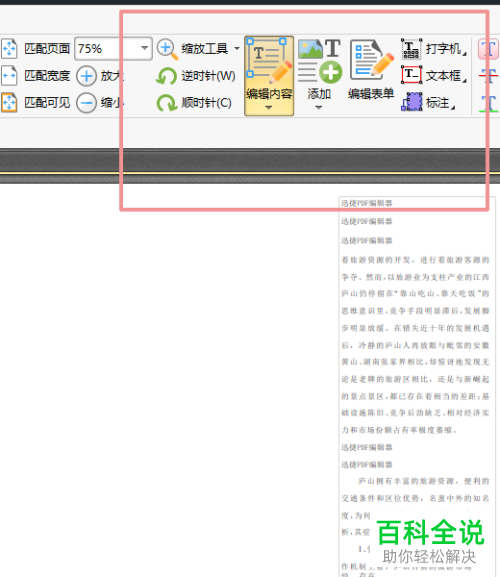This screenshot has height=577, width=500.
Task: Expand the 编辑内容 dropdown arrow
Action: click(x=269, y=108)
